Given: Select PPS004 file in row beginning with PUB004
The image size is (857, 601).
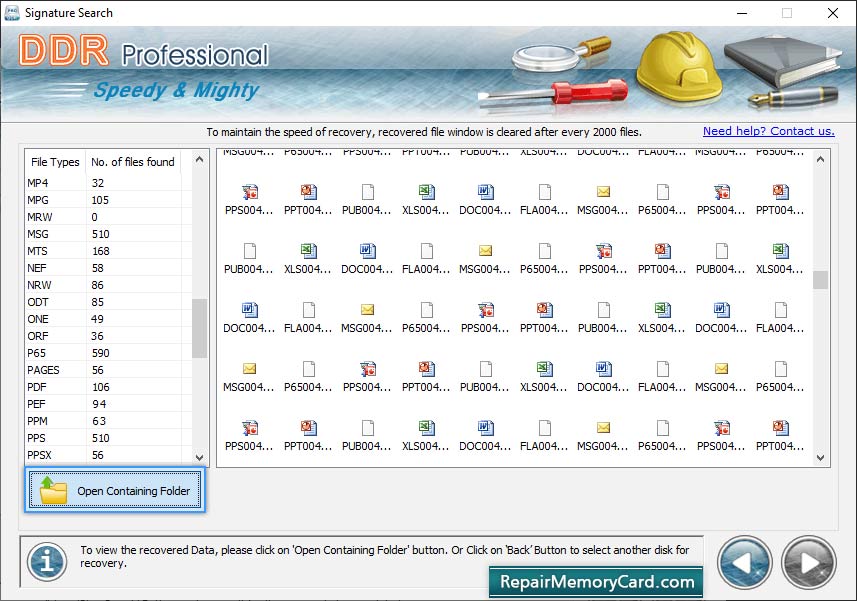Looking at the screenshot, I should click(603, 259).
